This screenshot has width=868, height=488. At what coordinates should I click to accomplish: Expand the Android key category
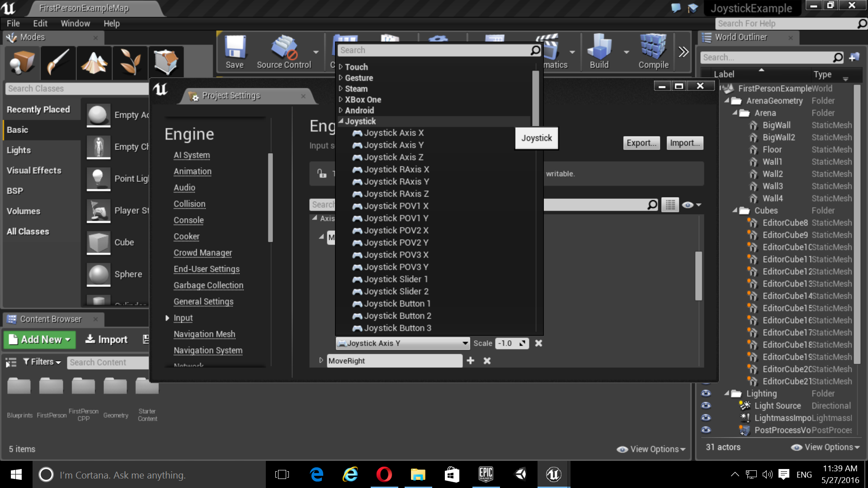point(341,110)
